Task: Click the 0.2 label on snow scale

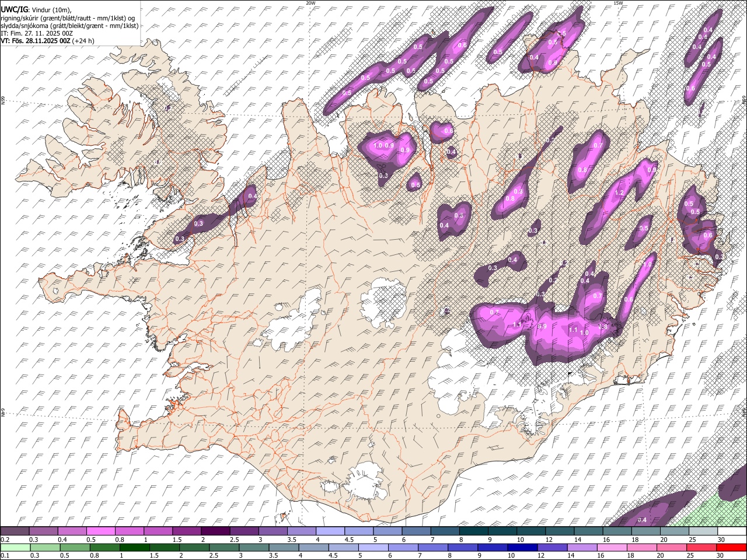Action: tap(5, 540)
